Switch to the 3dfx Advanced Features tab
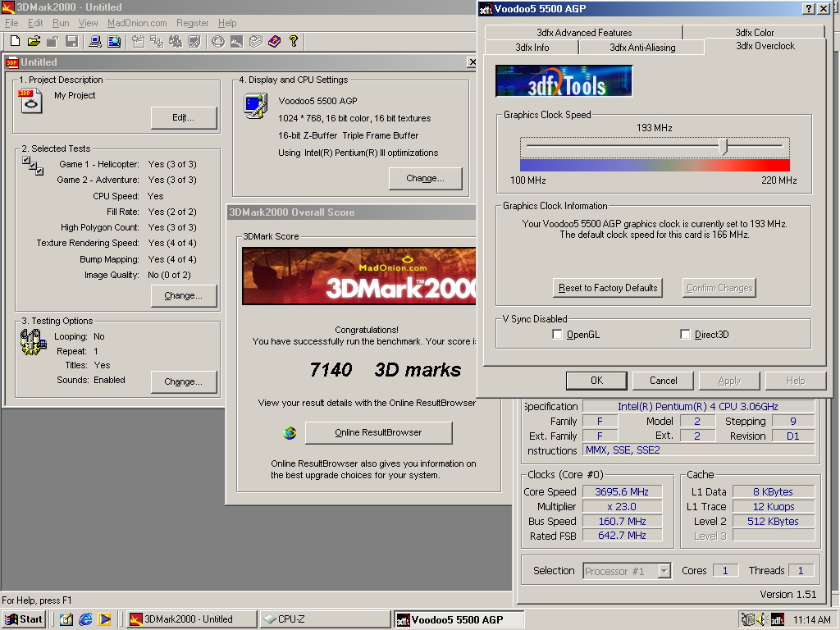This screenshot has width=840, height=630. (x=584, y=33)
